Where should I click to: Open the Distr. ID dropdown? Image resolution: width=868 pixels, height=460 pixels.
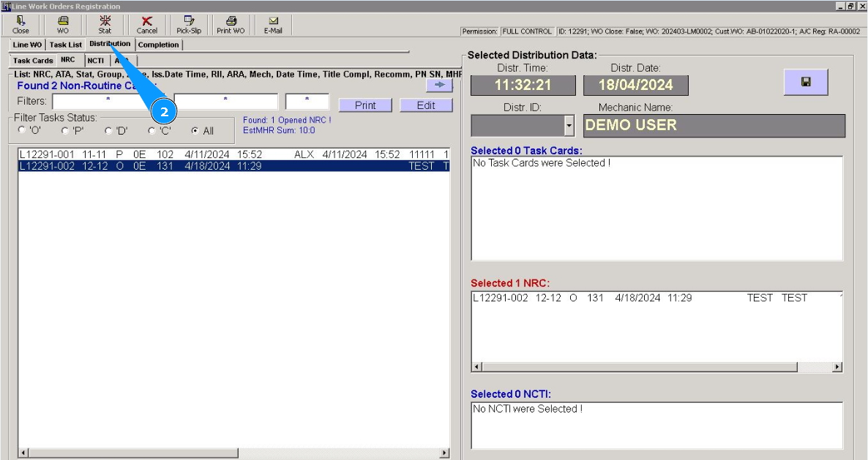[x=569, y=126]
